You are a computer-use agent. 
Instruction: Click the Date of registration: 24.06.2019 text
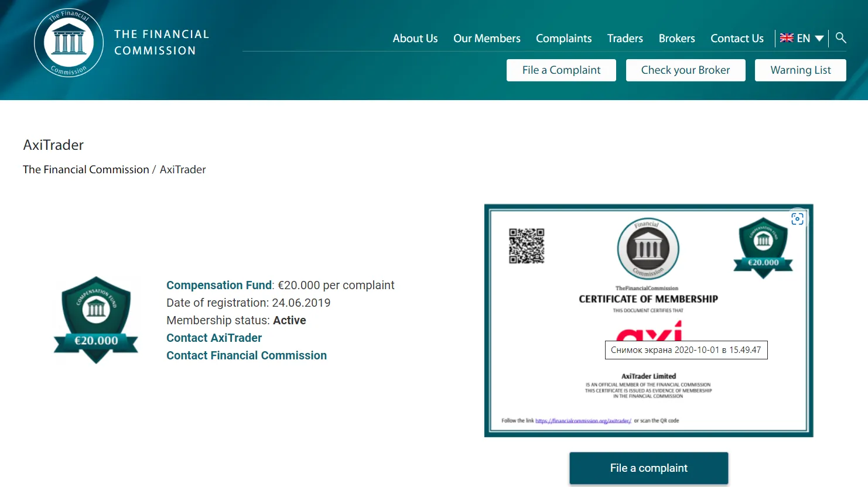pos(248,303)
